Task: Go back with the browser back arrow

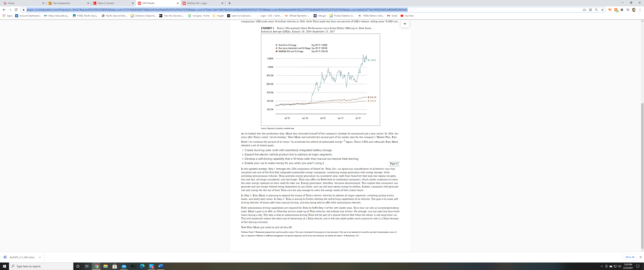Action: [4, 10]
